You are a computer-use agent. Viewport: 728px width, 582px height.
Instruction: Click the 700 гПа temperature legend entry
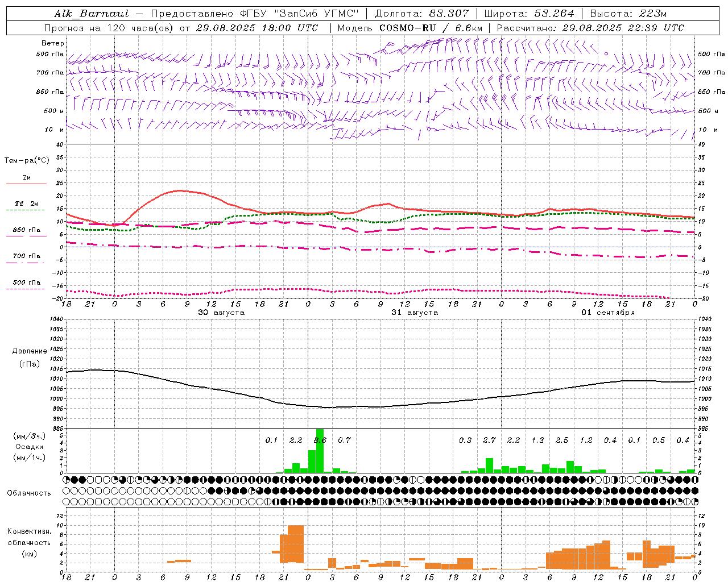27,256
